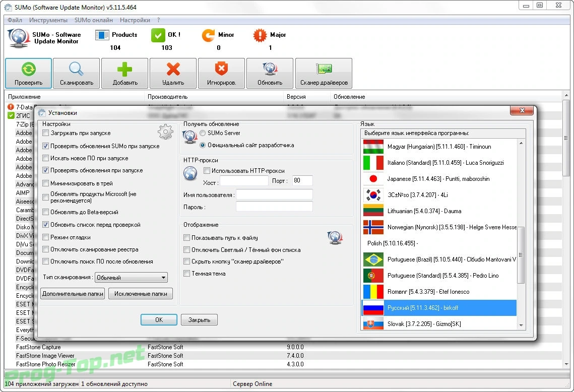The image size is (574, 392).
Task: Click the Brazilian flag icon
Action: [x=373, y=259]
